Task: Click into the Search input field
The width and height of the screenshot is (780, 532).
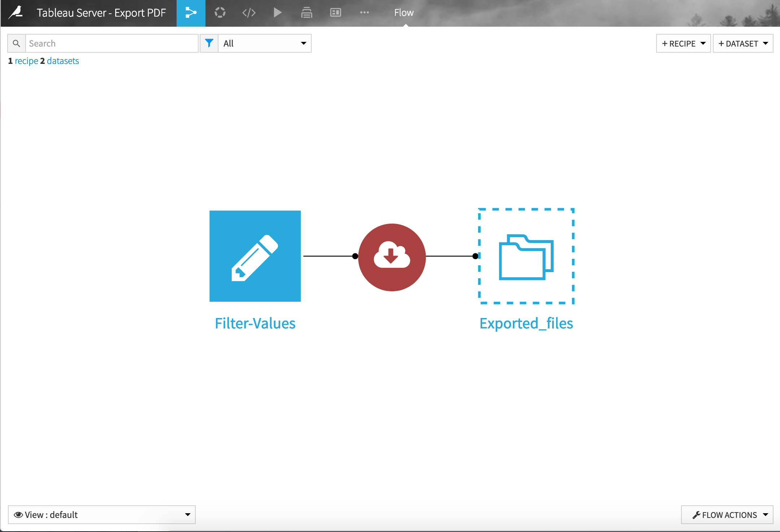Action: [x=112, y=44]
